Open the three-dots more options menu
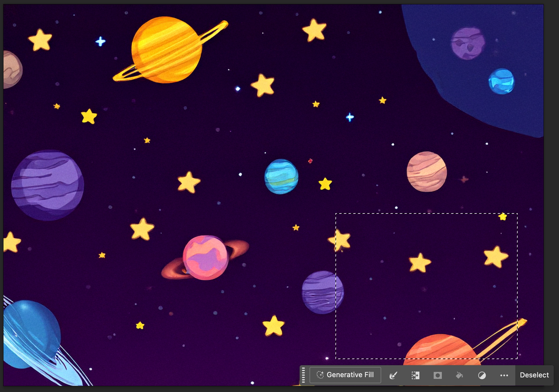Screen dimensions: 559x392 (504, 375)
